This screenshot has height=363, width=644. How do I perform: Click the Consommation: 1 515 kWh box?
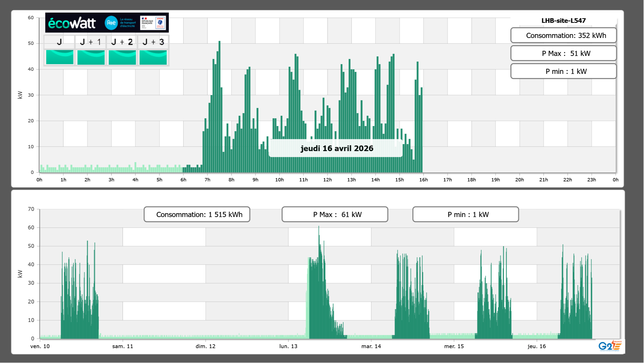tap(197, 214)
